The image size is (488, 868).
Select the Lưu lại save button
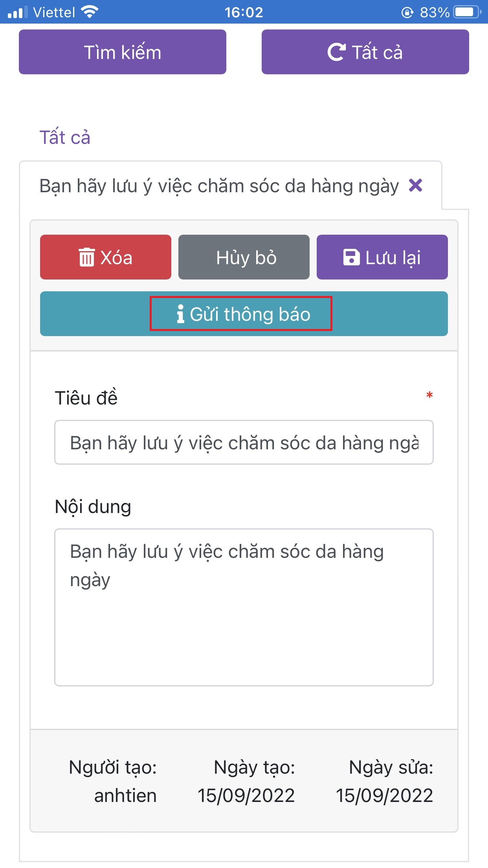click(x=382, y=257)
